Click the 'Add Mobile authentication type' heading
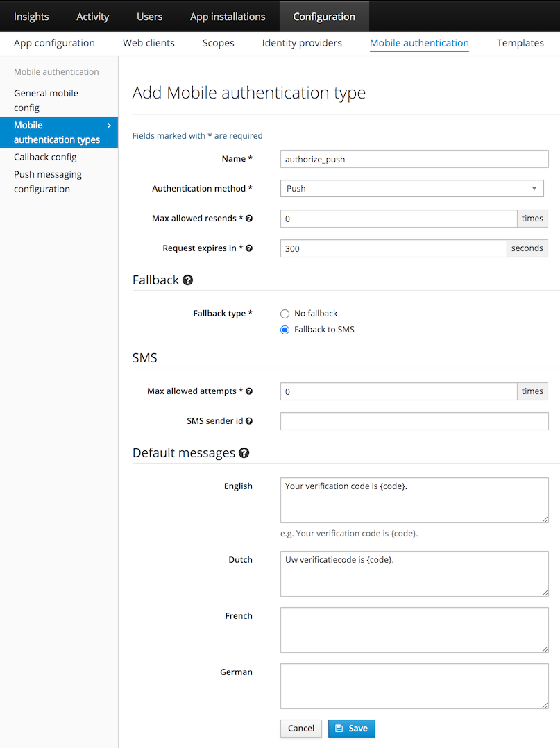The image size is (560, 748). [249, 92]
